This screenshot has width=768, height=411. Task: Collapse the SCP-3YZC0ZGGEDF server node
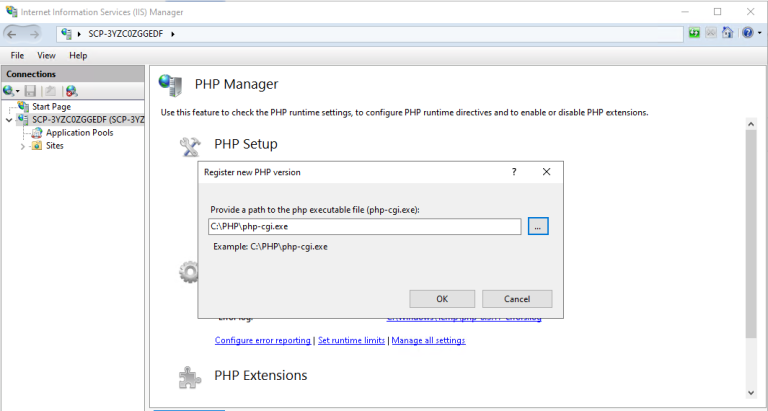tap(9, 120)
